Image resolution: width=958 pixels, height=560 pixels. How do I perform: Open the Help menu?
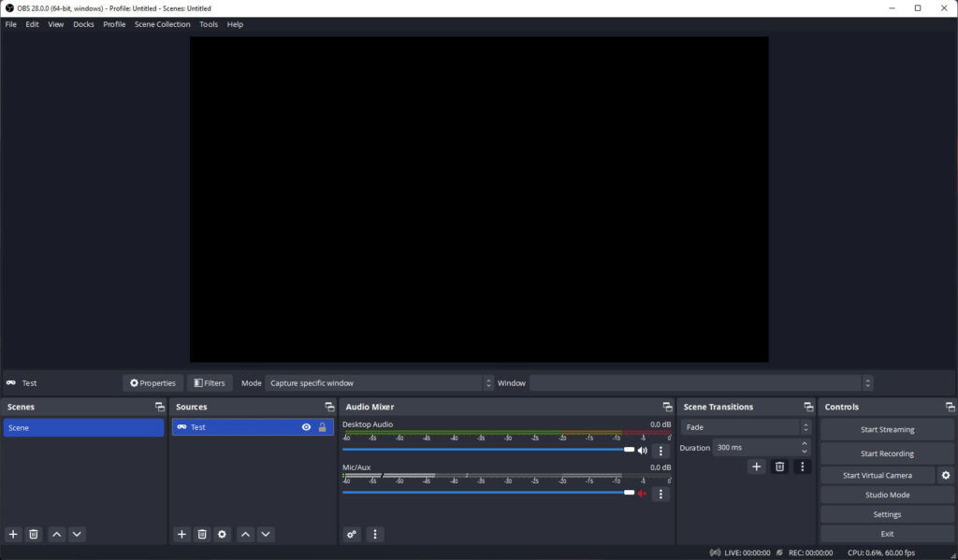point(235,24)
